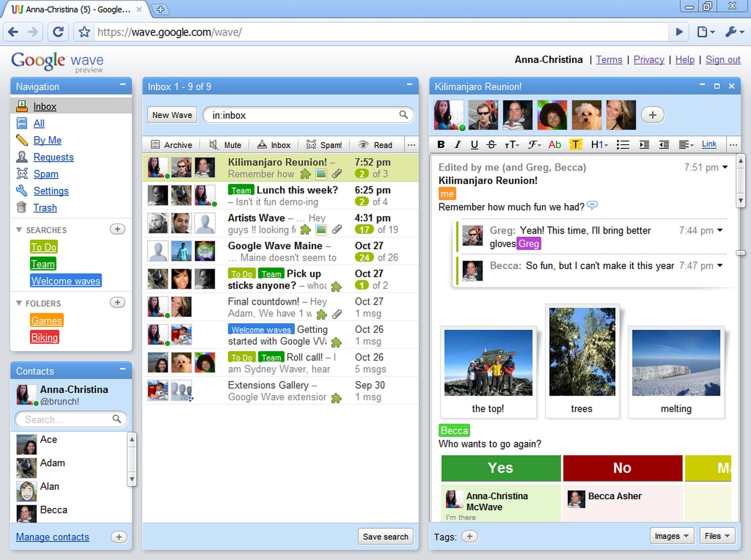Click the Bold formatting icon
The height and width of the screenshot is (560, 751).
click(x=441, y=145)
